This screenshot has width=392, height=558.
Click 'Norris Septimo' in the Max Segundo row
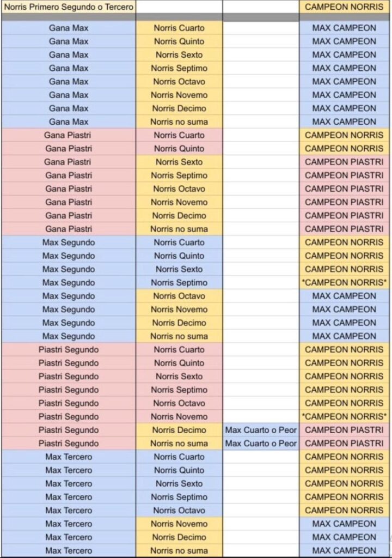click(179, 282)
